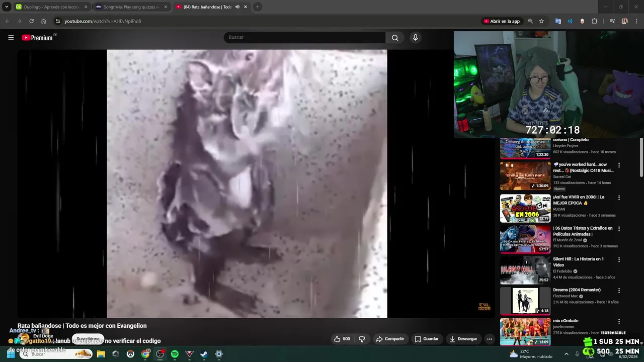Open options menu for 36 Datos Tristes video
This screenshot has height=362, width=644.
(619, 229)
